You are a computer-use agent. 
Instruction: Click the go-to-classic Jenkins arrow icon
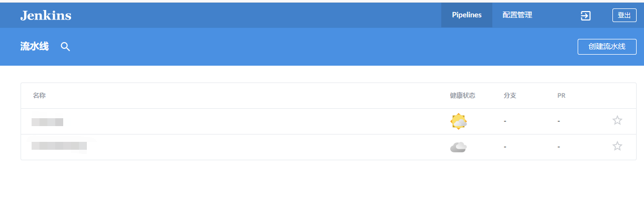tap(586, 16)
